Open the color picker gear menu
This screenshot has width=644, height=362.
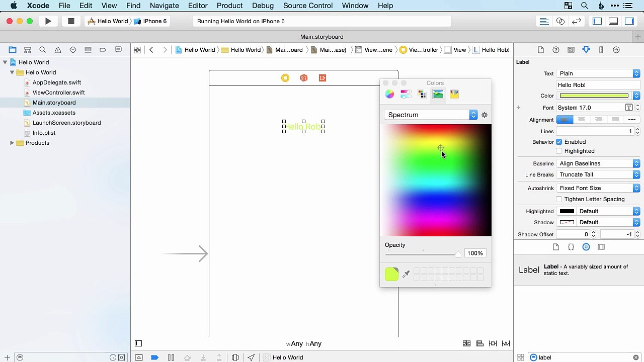[485, 115]
